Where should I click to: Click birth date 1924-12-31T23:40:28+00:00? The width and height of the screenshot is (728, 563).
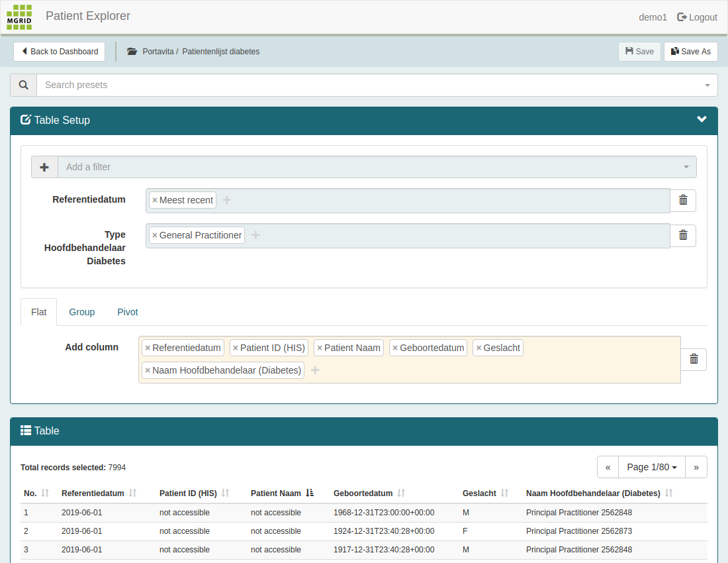[384, 531]
